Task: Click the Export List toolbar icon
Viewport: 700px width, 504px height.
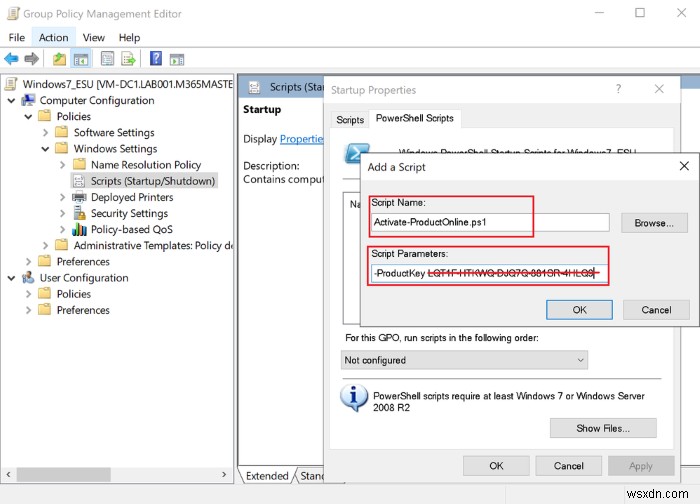Action: pyautogui.click(x=129, y=58)
